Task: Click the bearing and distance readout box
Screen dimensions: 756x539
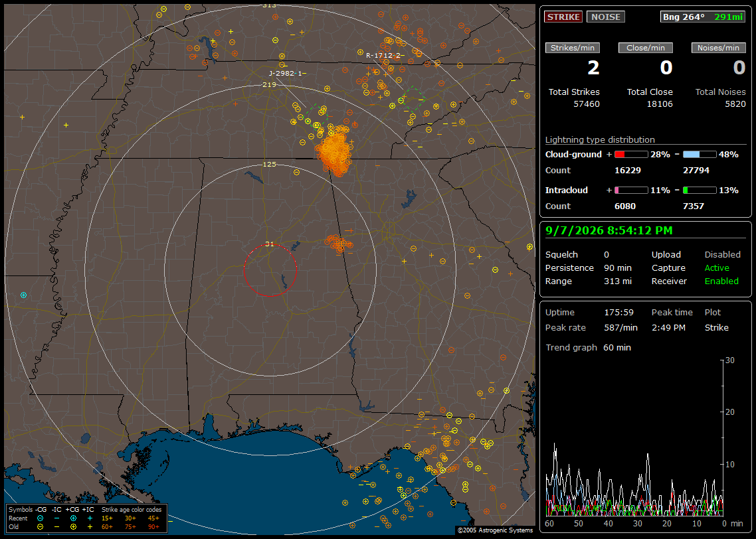Action: 703,17
